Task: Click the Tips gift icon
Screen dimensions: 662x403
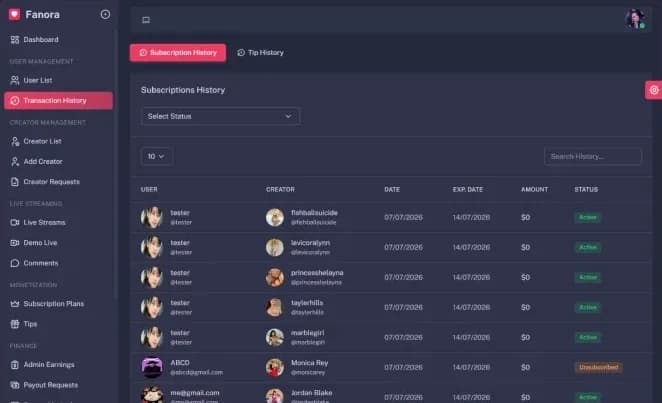Action: coord(15,324)
